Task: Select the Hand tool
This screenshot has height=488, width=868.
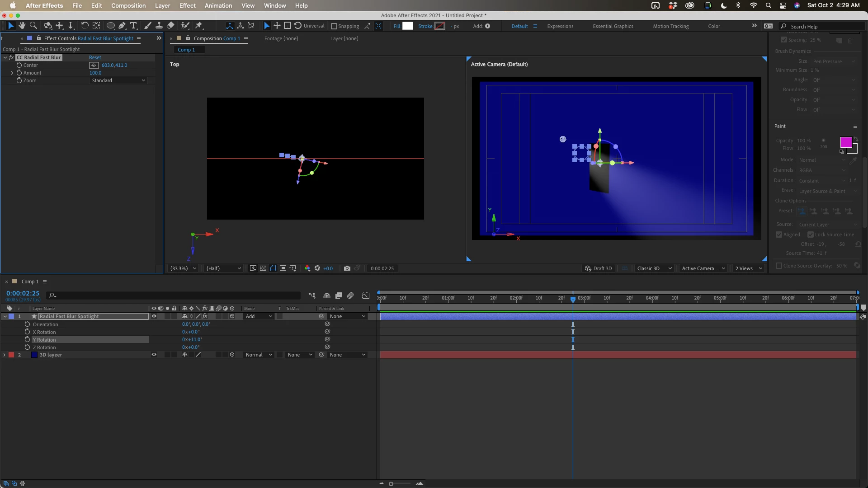Action: coord(22,26)
